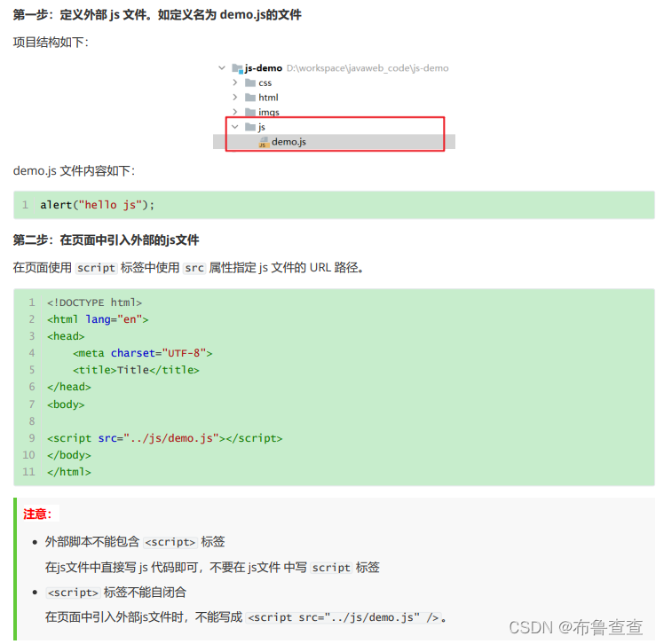The width and height of the screenshot is (656, 644).
Task: Collapse the js folder chevron
Action: click(x=234, y=126)
